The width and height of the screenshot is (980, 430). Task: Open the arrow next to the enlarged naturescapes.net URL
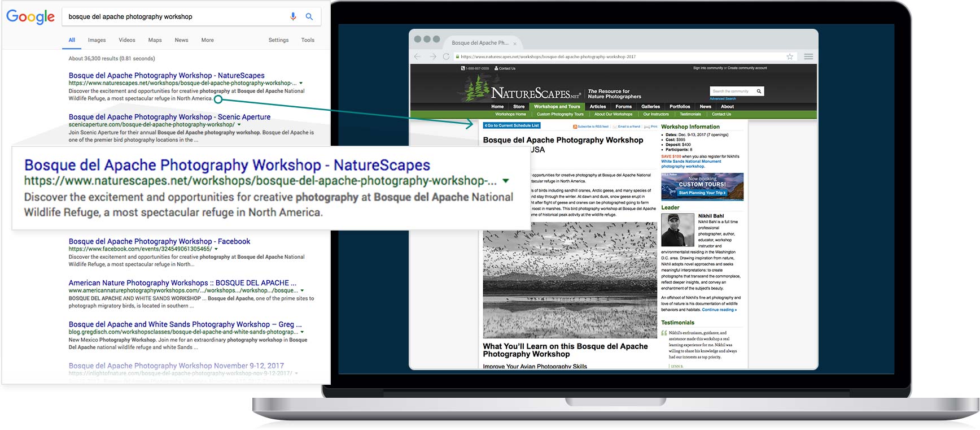(x=506, y=181)
